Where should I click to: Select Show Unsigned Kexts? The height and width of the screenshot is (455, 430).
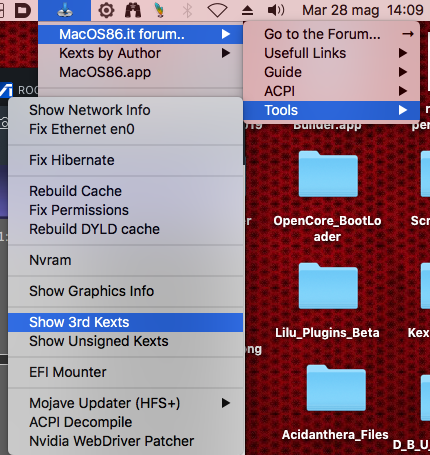(x=125, y=341)
